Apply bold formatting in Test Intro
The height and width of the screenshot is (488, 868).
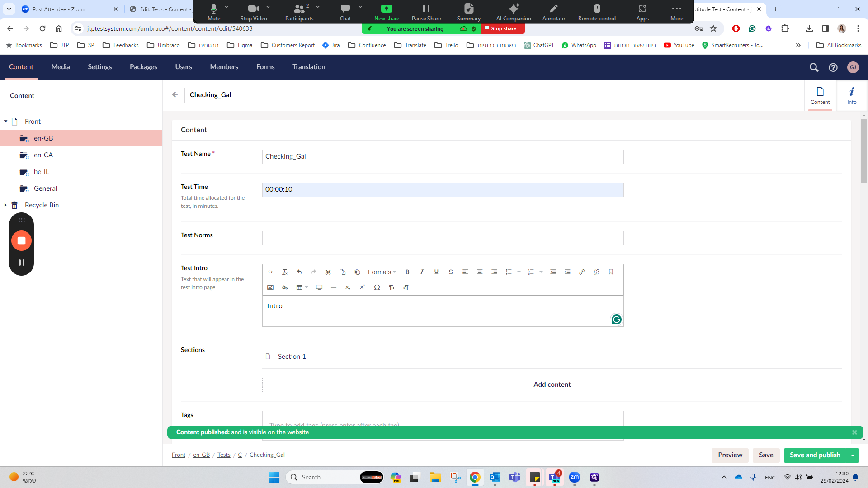click(x=407, y=272)
